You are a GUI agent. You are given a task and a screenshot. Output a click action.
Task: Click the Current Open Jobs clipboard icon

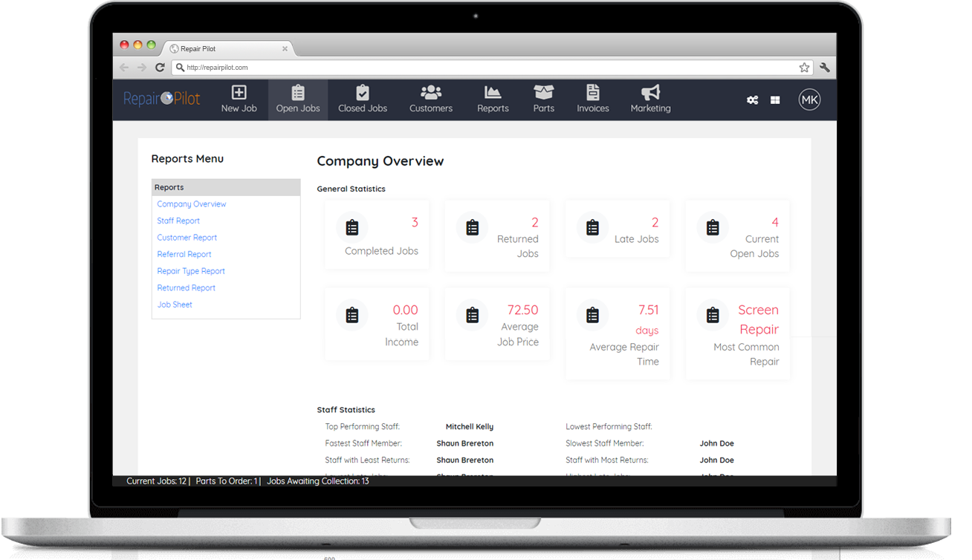click(713, 227)
